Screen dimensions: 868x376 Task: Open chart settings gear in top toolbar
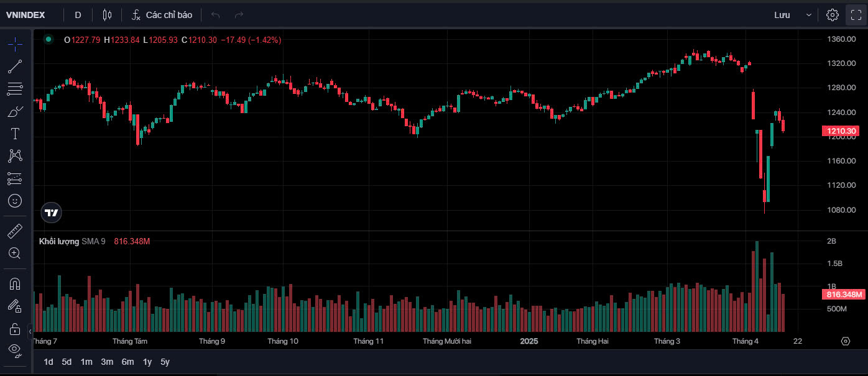point(833,15)
